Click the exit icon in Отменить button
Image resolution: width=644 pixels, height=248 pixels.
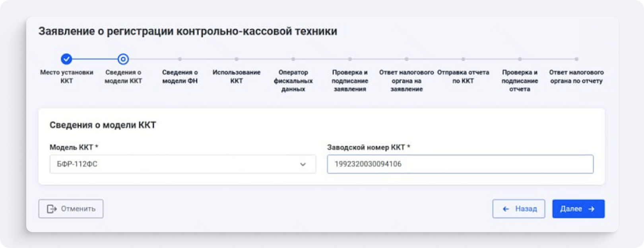coord(52,209)
